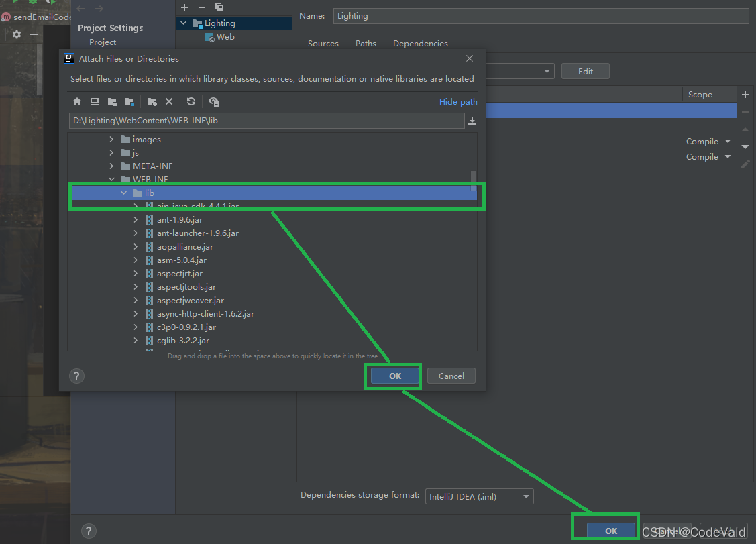Image resolution: width=756 pixels, height=544 pixels.
Task: Click the file tree vertical scrollbar thumb
Action: click(x=474, y=180)
